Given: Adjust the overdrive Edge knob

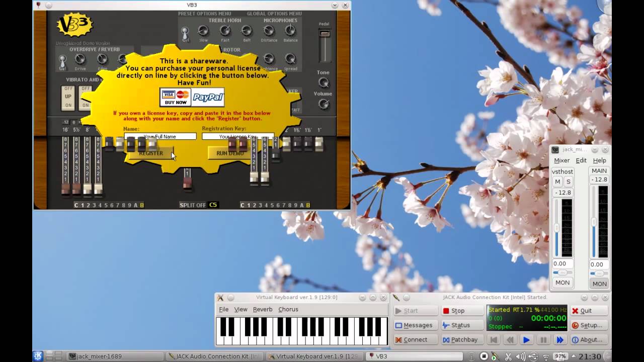Looking at the screenshot, I should (x=102, y=59).
